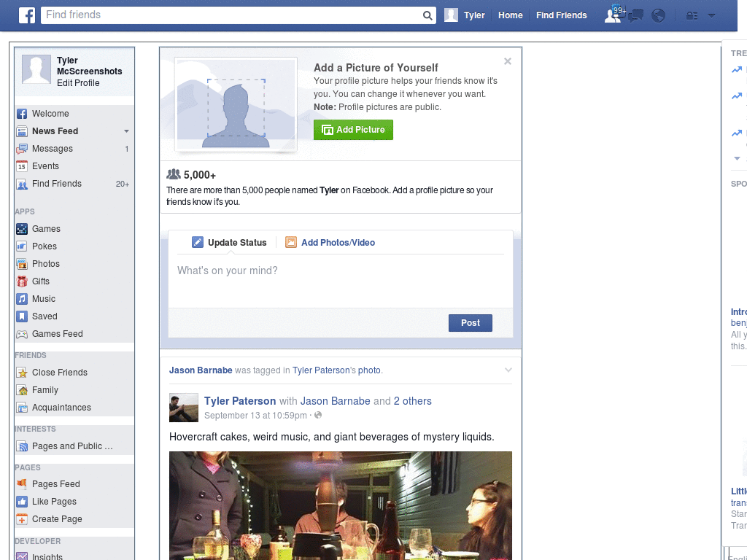Click the Games app icon
Image resolution: width=747 pixels, height=560 pixels.
coord(22,229)
